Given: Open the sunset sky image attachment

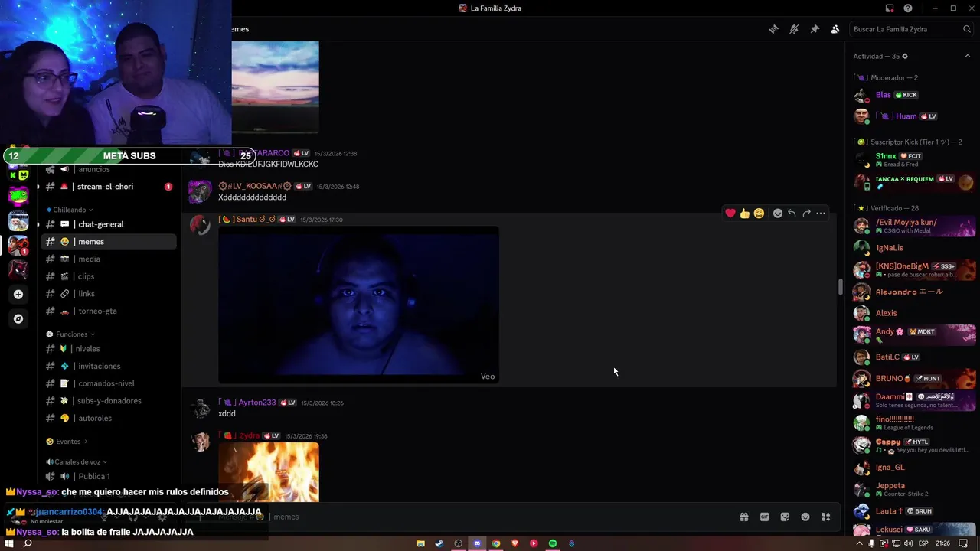Looking at the screenshot, I should pyautogui.click(x=276, y=86).
